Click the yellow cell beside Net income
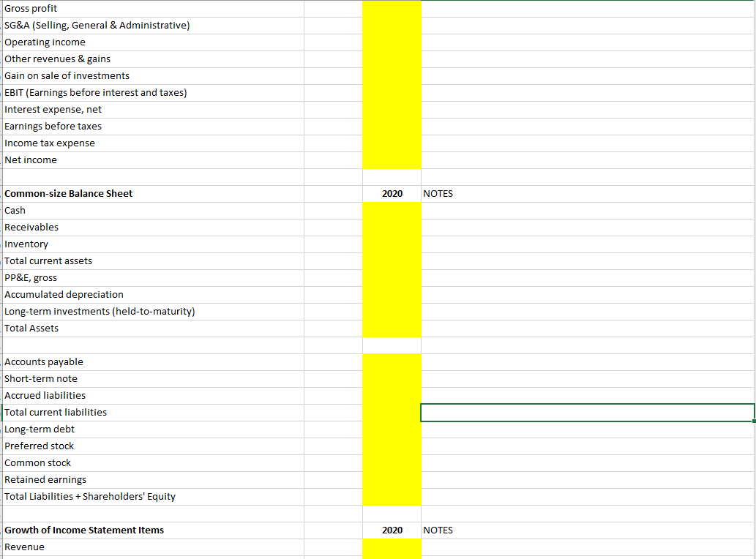 392,160
